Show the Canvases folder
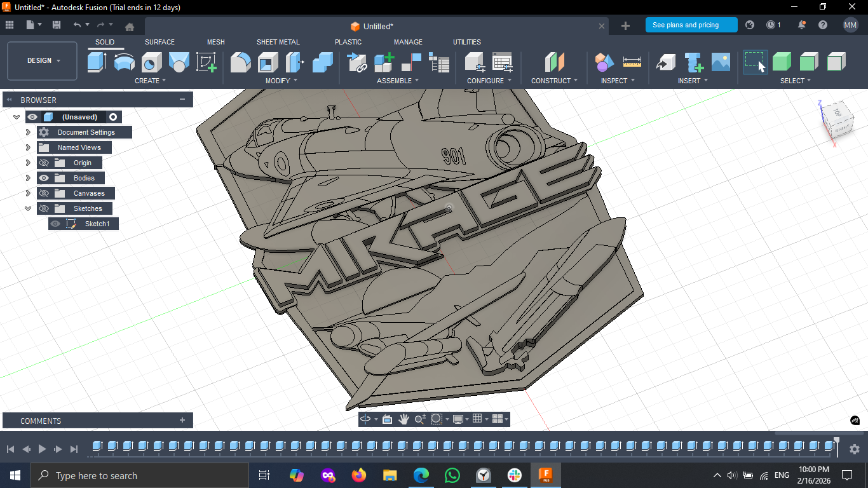Viewport: 868px width, 488px height. point(44,193)
